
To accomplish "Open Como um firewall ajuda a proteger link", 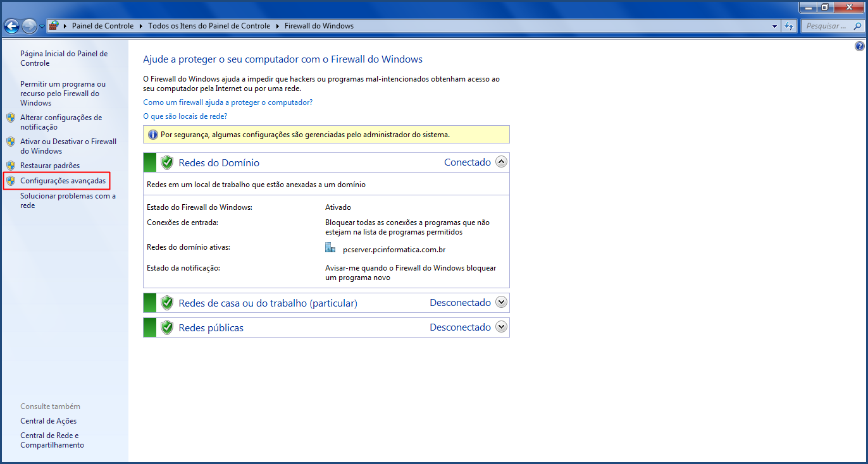I will 228,102.
